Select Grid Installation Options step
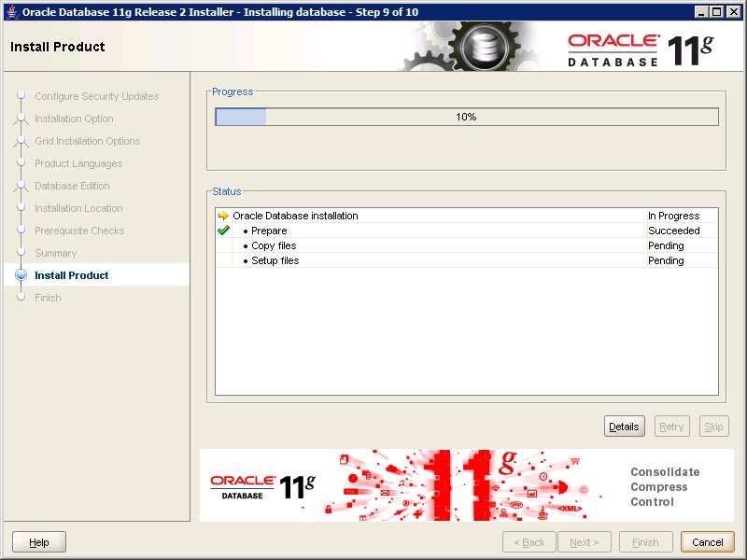 (x=87, y=141)
